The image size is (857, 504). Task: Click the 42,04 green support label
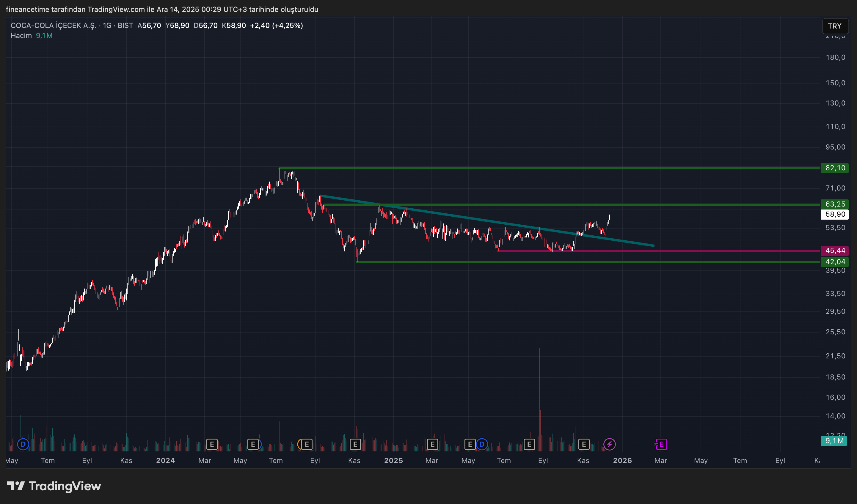click(x=835, y=262)
